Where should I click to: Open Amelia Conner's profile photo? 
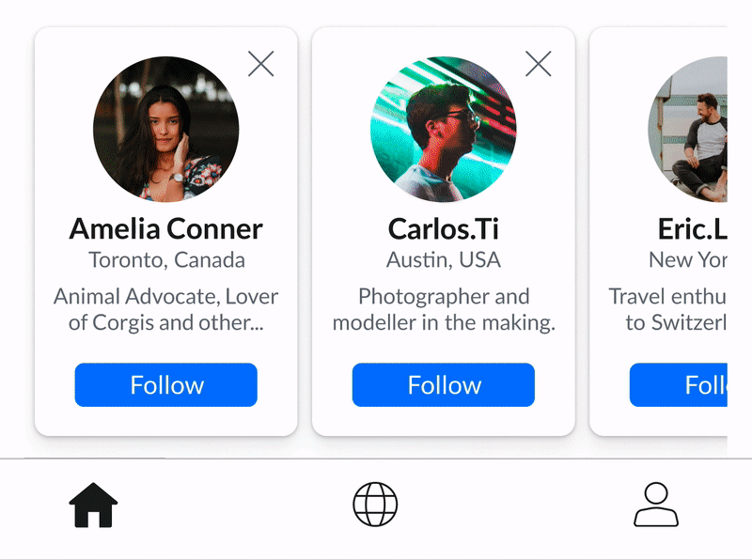point(166,130)
